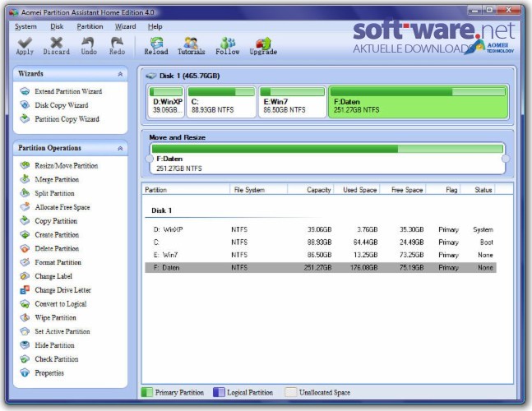The width and height of the screenshot is (532, 411).
Task: Click the F:Daten move and resize bar
Action: 327,159
